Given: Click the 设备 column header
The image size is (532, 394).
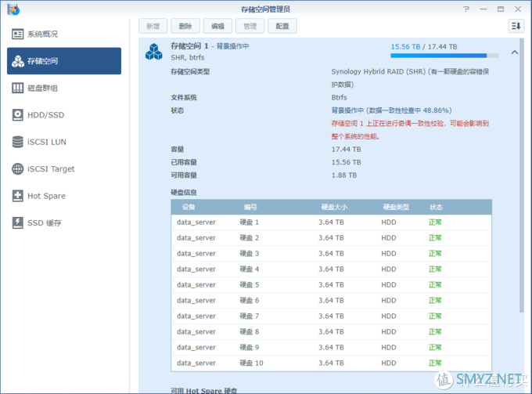Looking at the screenshot, I should coord(189,208).
